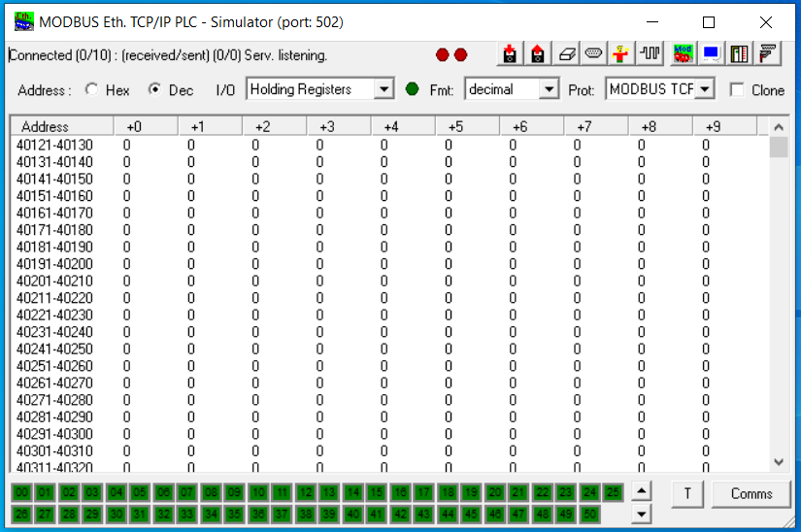Click the PLC rack module icon
This screenshot has height=532, width=801.
click(x=740, y=54)
